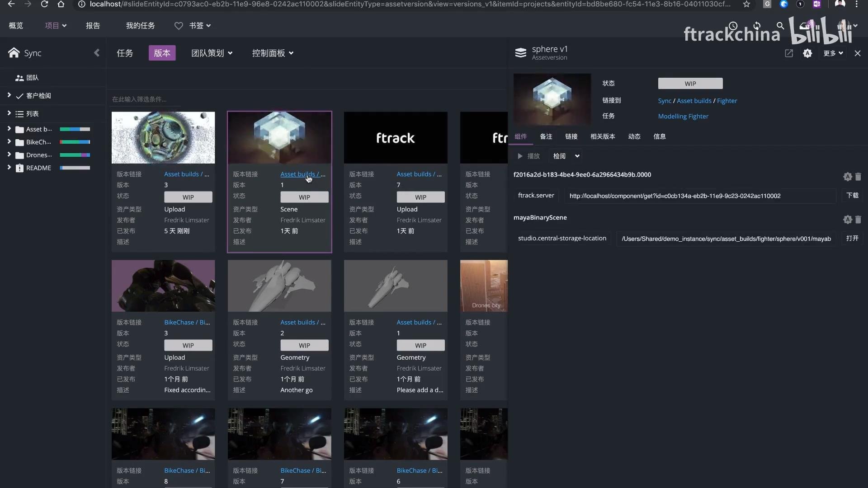
Task: Open the 书签 dropdown
Action: coord(200,26)
